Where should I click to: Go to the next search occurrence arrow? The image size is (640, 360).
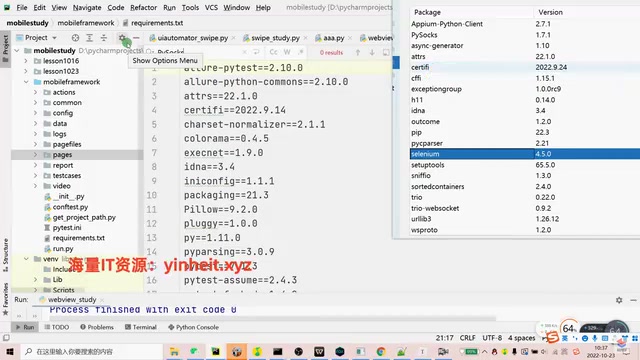point(372,52)
